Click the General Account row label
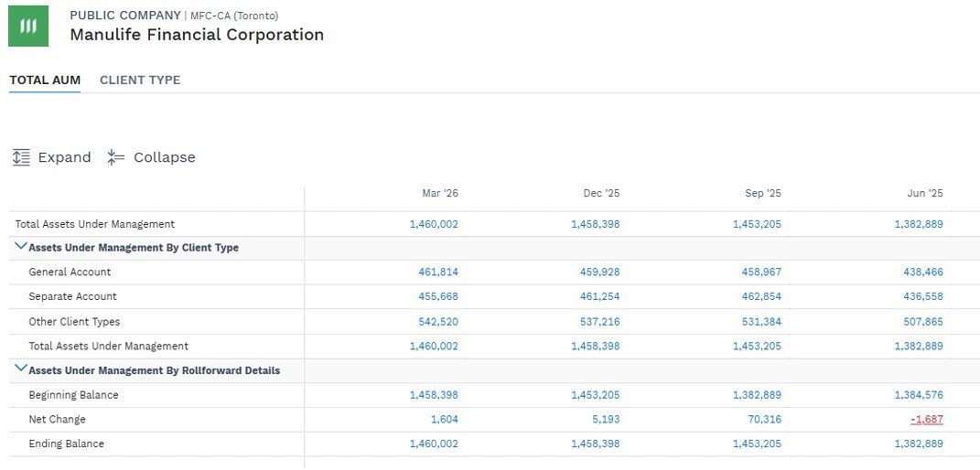Screen dimensions: 980x470 [x=70, y=272]
